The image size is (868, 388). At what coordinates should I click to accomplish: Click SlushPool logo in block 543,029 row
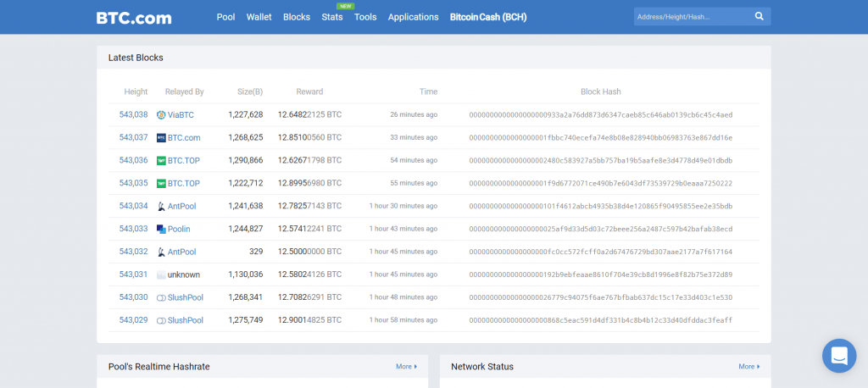coord(161,320)
